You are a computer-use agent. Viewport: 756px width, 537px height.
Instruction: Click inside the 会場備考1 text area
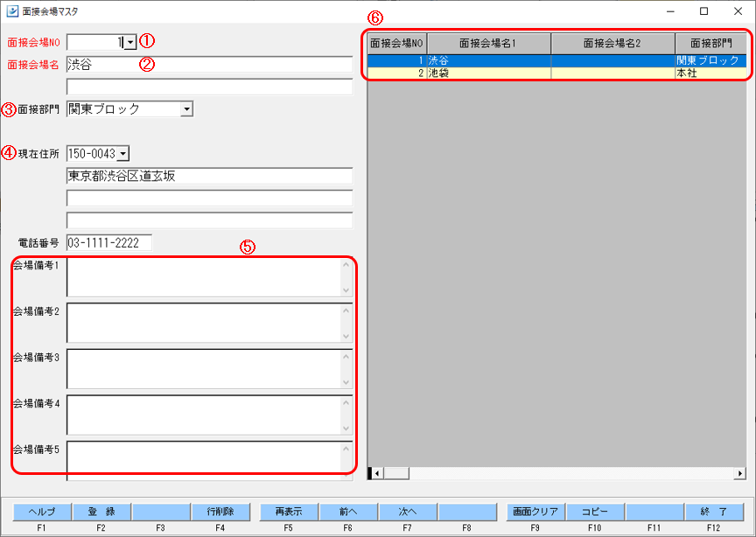(x=204, y=277)
